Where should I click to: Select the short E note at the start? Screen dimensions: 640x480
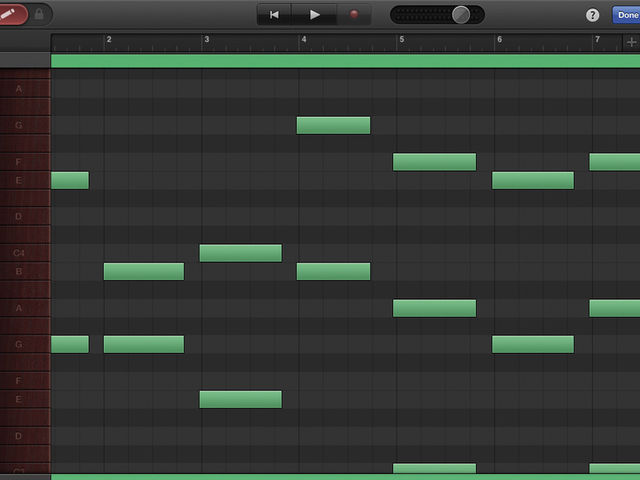click(x=70, y=180)
